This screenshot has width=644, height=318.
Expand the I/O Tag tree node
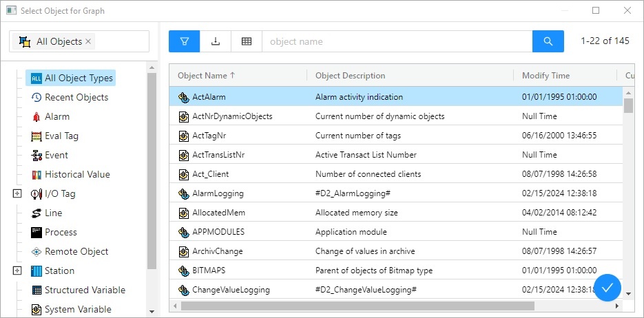click(17, 194)
